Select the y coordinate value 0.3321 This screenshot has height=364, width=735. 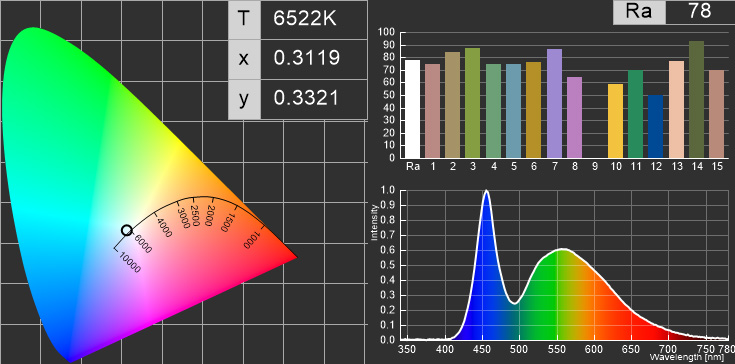307,99
